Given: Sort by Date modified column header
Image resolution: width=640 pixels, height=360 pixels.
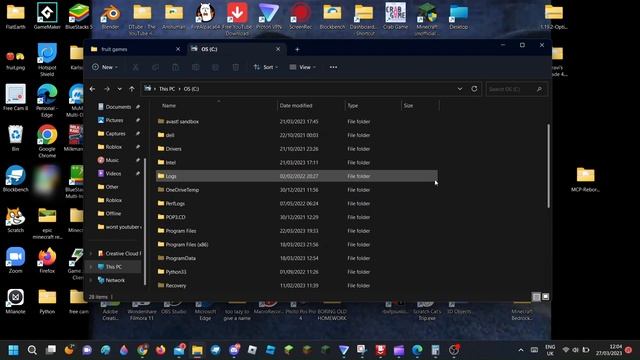Looking at the screenshot, I should [311, 106].
